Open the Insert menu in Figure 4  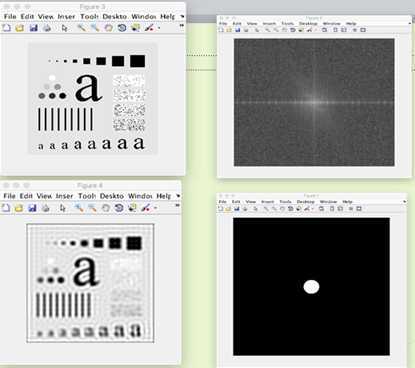point(64,196)
